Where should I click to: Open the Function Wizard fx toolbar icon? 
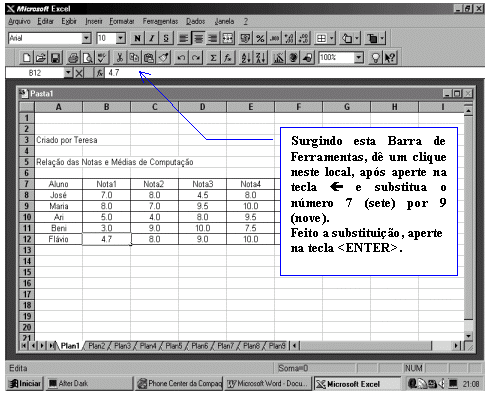[x=228, y=58]
